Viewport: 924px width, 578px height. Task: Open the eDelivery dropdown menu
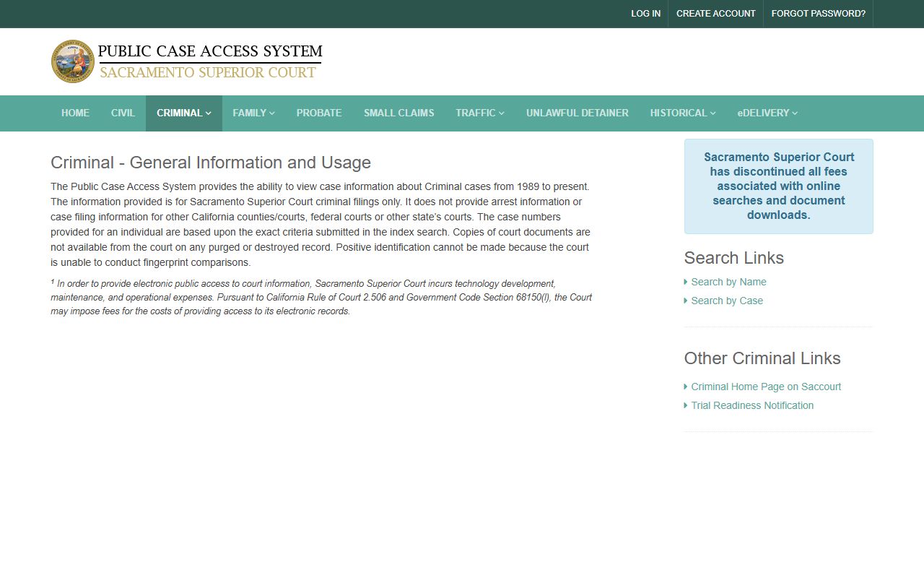click(767, 113)
